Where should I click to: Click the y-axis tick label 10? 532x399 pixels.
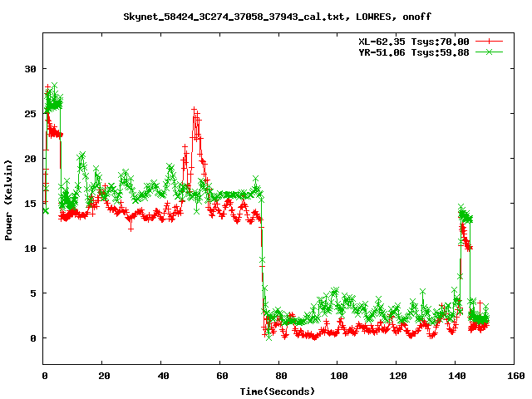click(30, 249)
